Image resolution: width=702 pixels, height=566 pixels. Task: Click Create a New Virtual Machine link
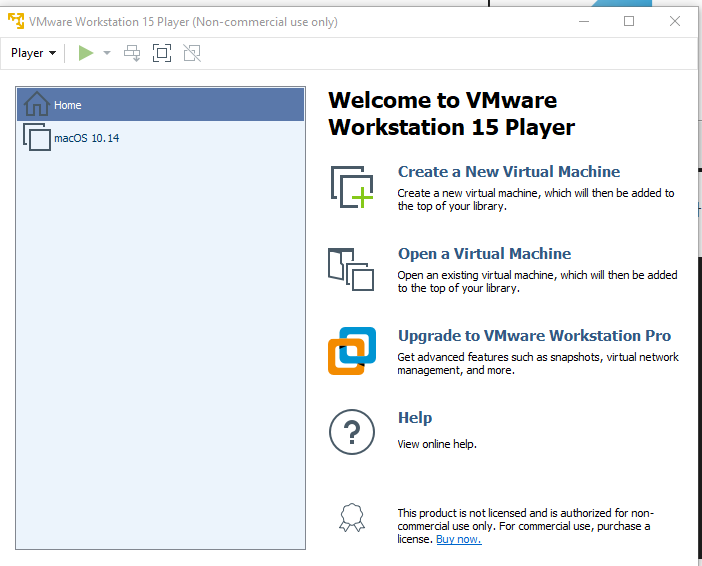tap(509, 172)
